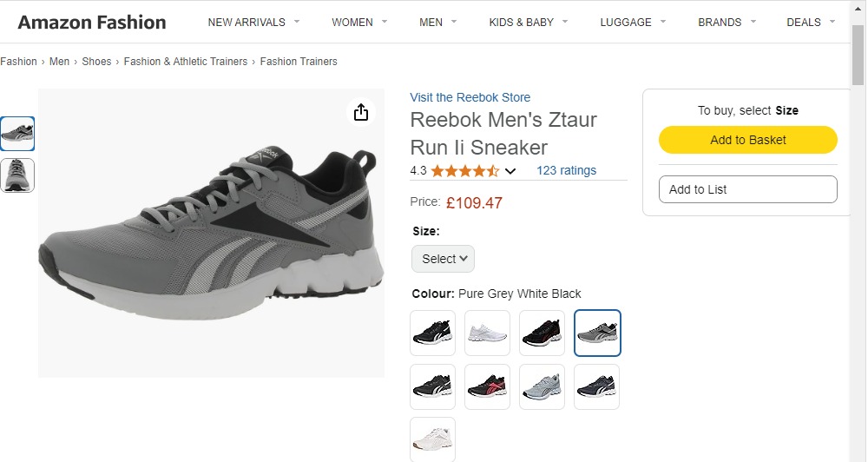This screenshot has height=462, width=868.
Task: Pick the selected grey sneaker colour swatch
Action: pyautogui.click(x=598, y=333)
